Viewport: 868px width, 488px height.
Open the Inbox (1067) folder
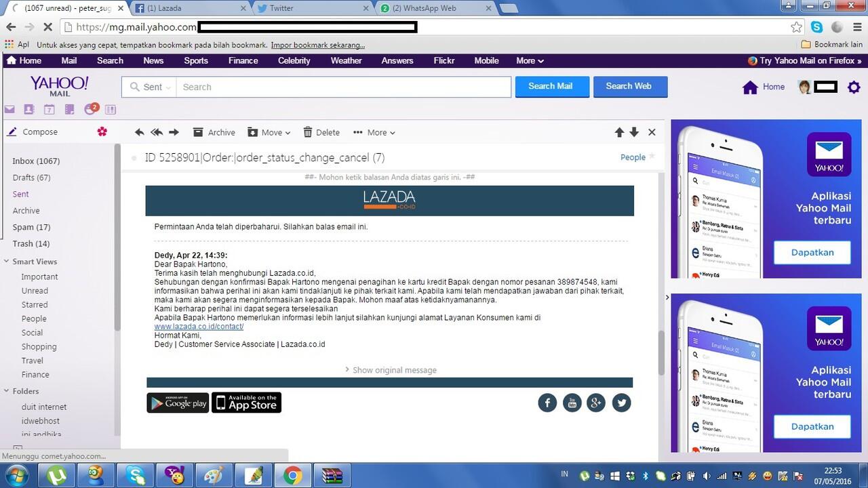coord(36,161)
